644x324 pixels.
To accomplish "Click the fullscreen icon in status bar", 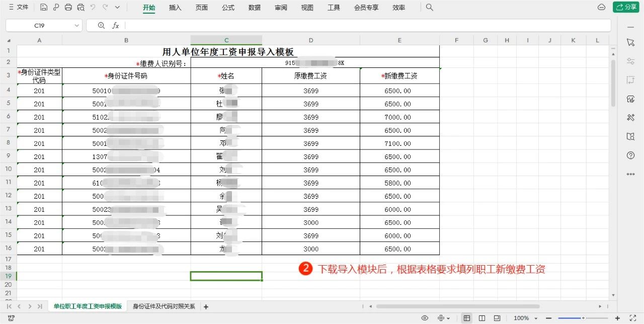I will 633,318.
